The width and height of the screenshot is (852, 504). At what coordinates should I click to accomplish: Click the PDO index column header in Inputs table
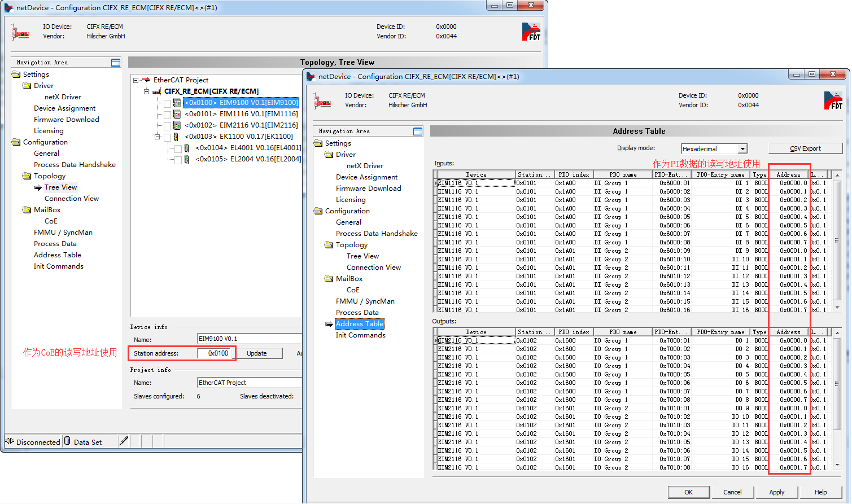[574, 175]
